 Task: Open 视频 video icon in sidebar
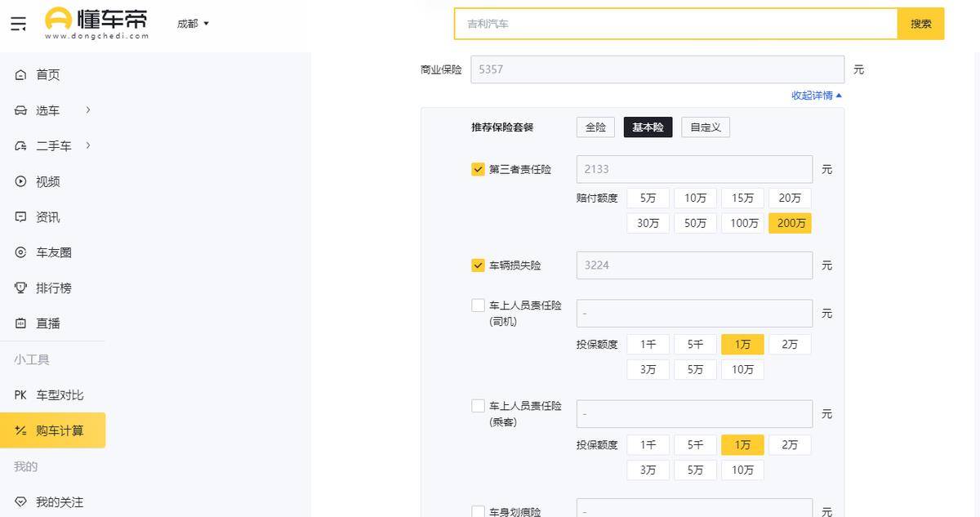click(x=21, y=181)
